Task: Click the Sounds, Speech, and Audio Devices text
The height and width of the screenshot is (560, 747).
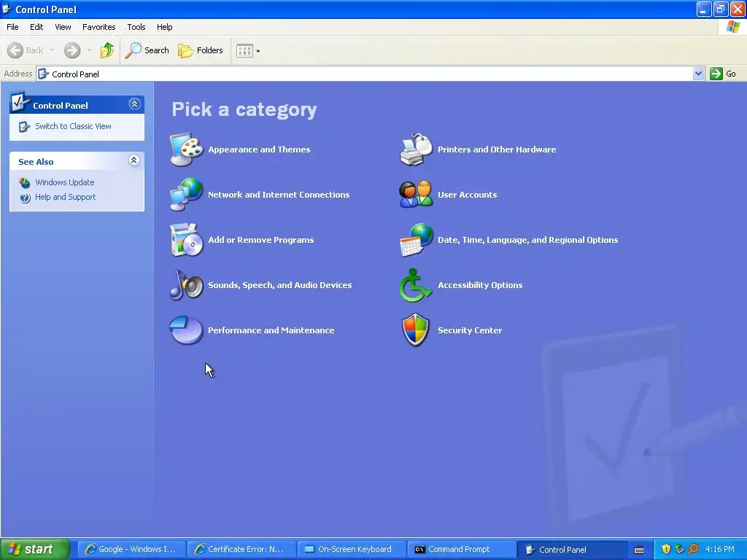Action: pyautogui.click(x=279, y=285)
